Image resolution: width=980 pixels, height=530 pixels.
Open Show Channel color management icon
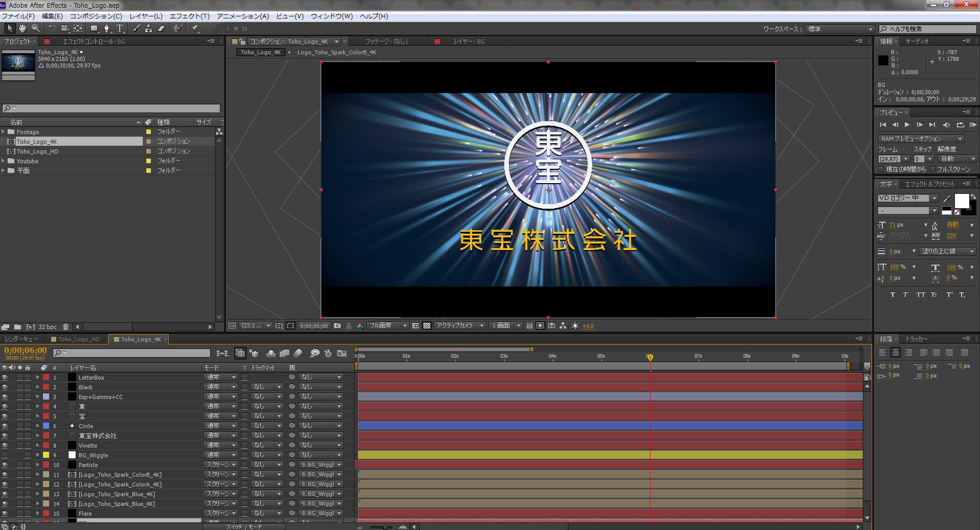[360, 325]
